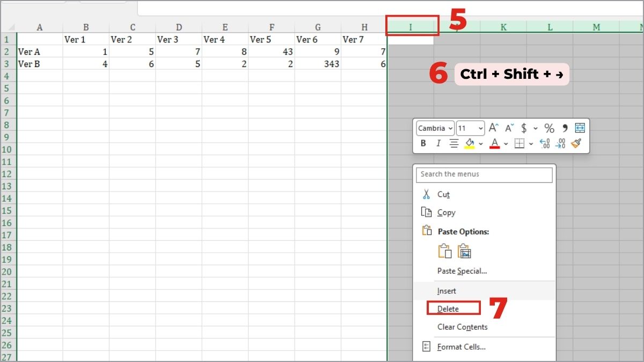Expand the accounting format dropdown arrow

tap(535, 129)
